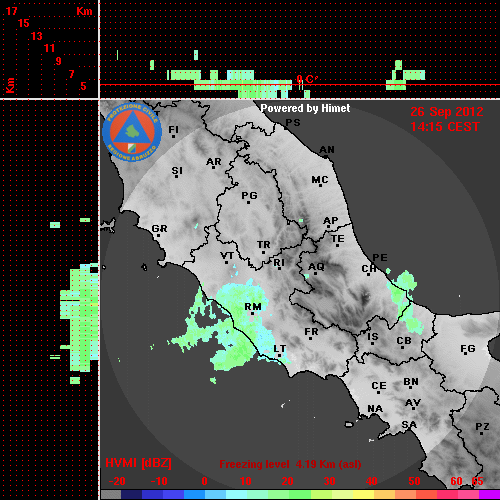Screen dimensions: 500x500
Task: Click the 26 Sep 2012 date label
Action: pos(447,112)
